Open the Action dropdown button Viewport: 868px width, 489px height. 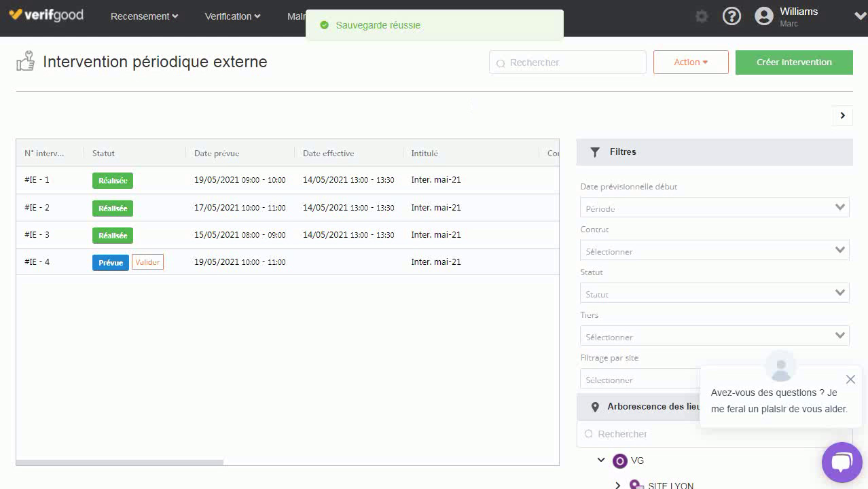click(691, 62)
